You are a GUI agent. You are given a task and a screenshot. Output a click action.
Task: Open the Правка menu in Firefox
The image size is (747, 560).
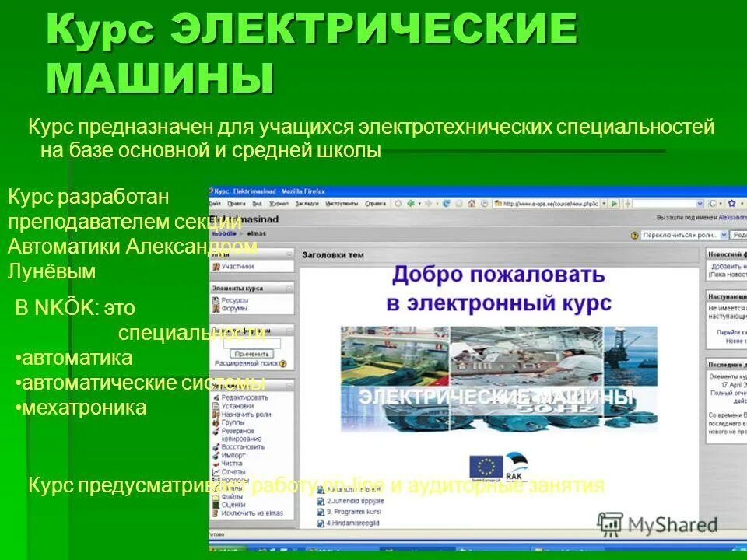pos(237,203)
